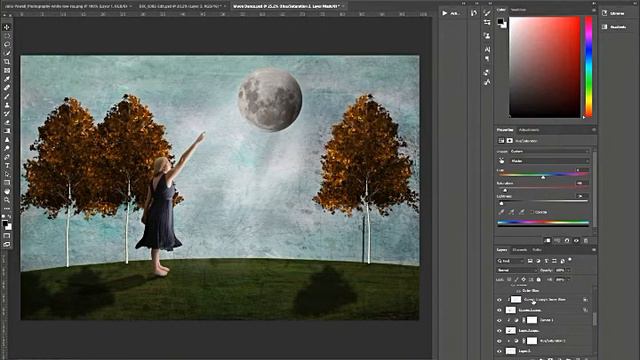Open the Color panel menu

(593, 9)
